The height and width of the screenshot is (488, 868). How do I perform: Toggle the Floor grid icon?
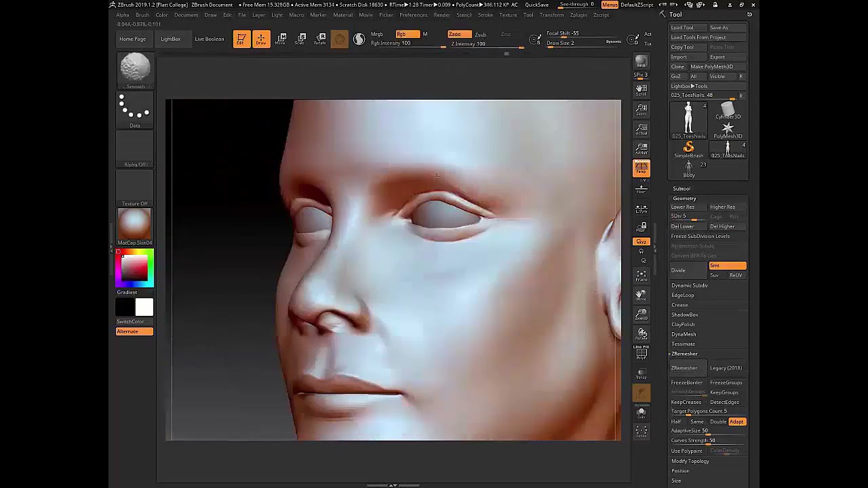click(641, 188)
